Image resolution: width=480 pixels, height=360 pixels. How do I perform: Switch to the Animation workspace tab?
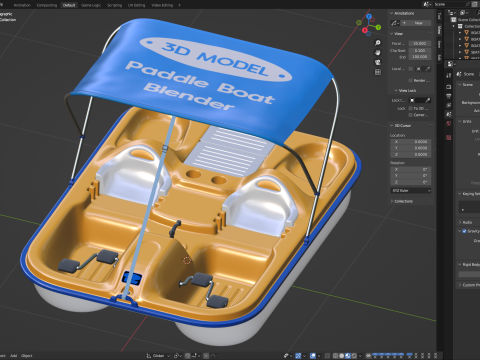pyautogui.click(x=22, y=5)
